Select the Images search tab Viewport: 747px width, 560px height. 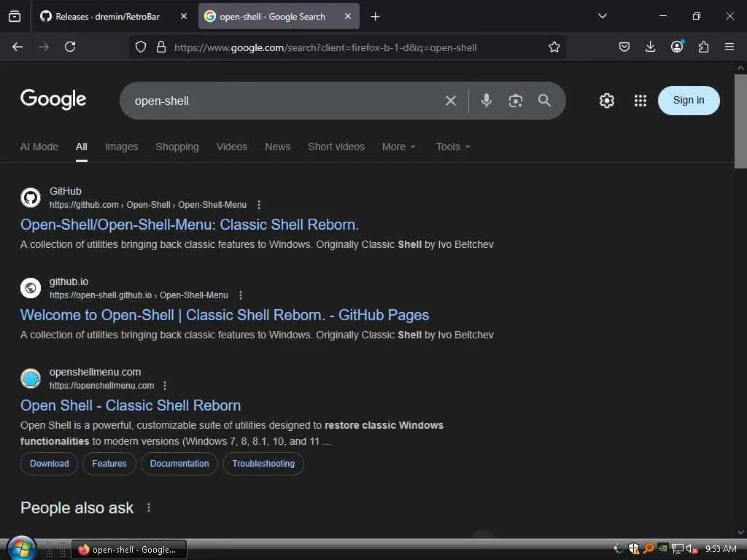122,147
